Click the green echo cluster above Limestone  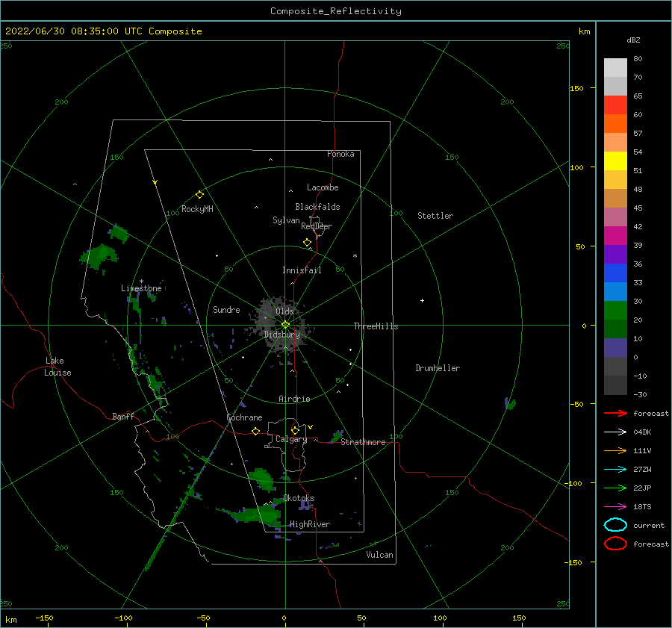(x=99, y=256)
